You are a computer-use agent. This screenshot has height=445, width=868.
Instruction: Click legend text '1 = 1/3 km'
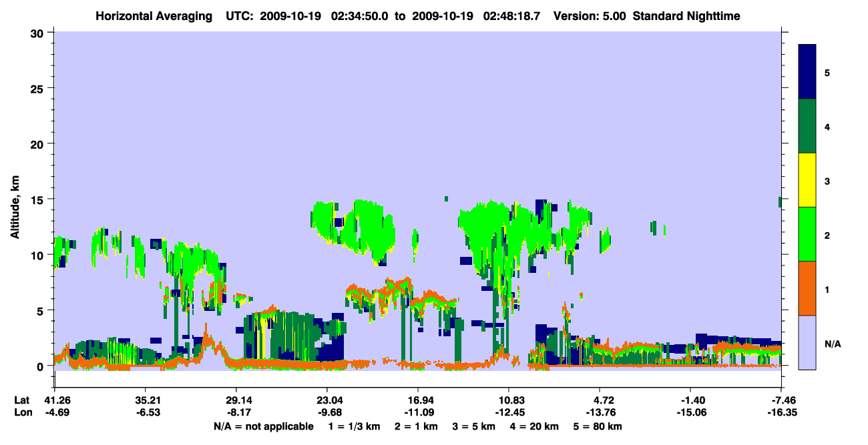tap(353, 426)
